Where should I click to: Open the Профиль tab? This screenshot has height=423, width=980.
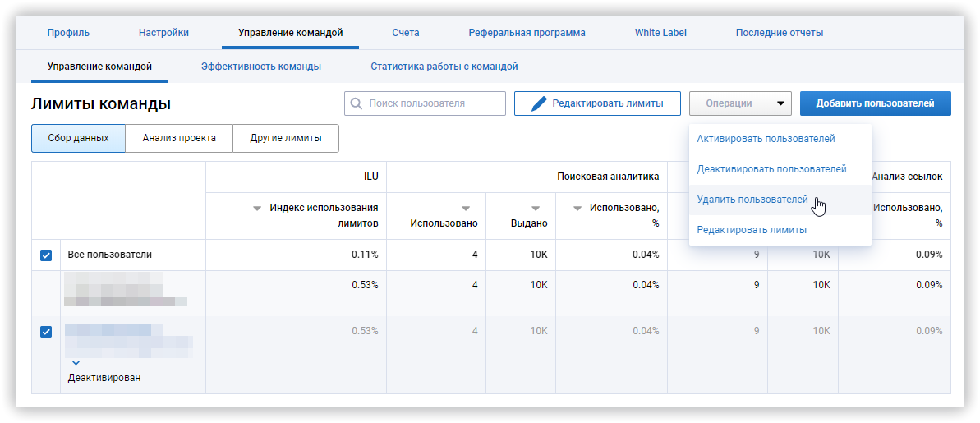pyautogui.click(x=68, y=33)
